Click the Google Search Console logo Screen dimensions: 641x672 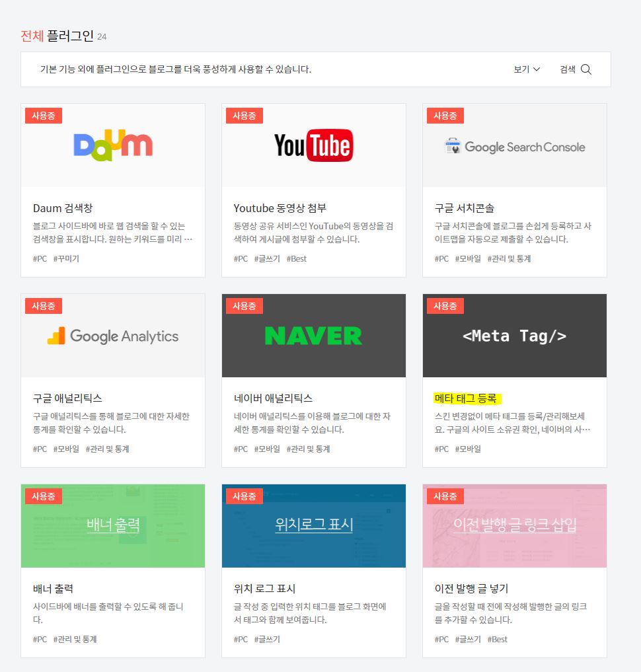(515, 147)
